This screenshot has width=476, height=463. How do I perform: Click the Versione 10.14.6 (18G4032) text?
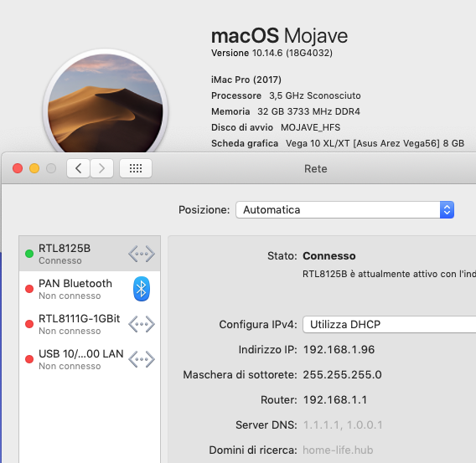tap(272, 53)
